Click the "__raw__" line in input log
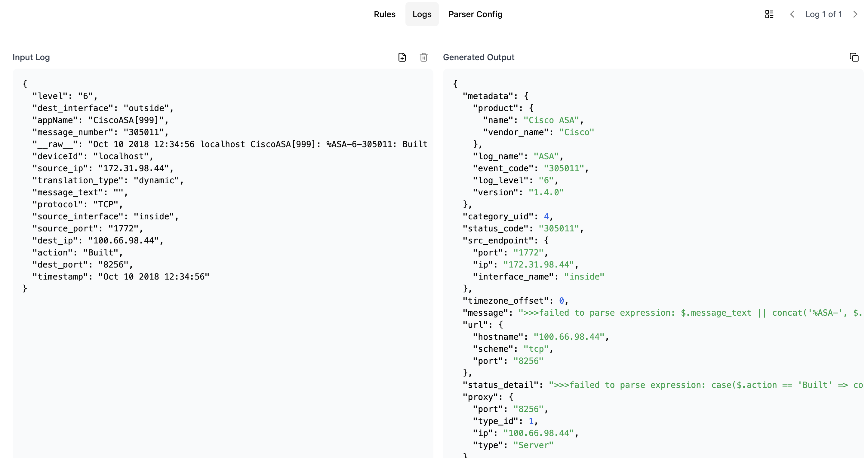Screen dimensions: 868x458 (x=229, y=144)
